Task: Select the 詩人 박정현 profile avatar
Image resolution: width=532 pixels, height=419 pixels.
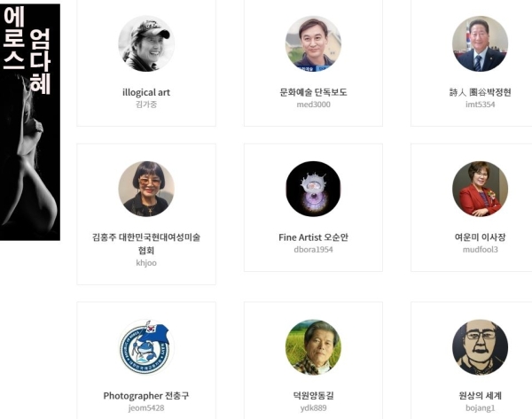Action: click(x=480, y=43)
